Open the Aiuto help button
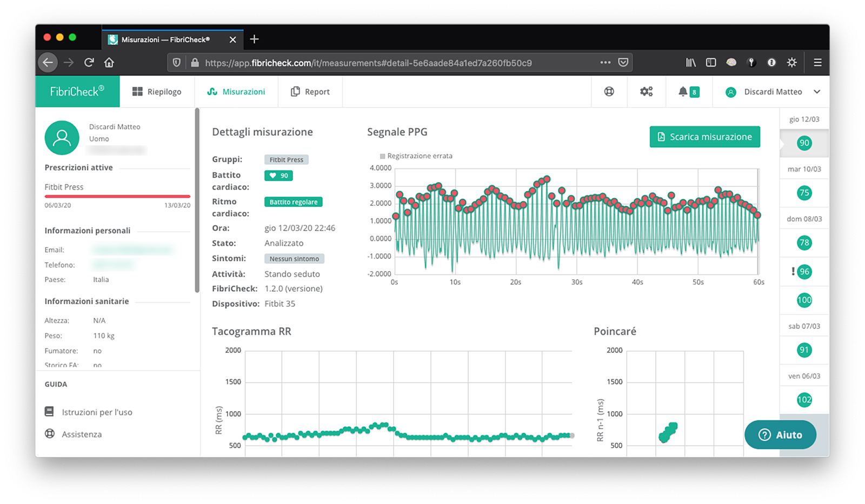 [780, 435]
